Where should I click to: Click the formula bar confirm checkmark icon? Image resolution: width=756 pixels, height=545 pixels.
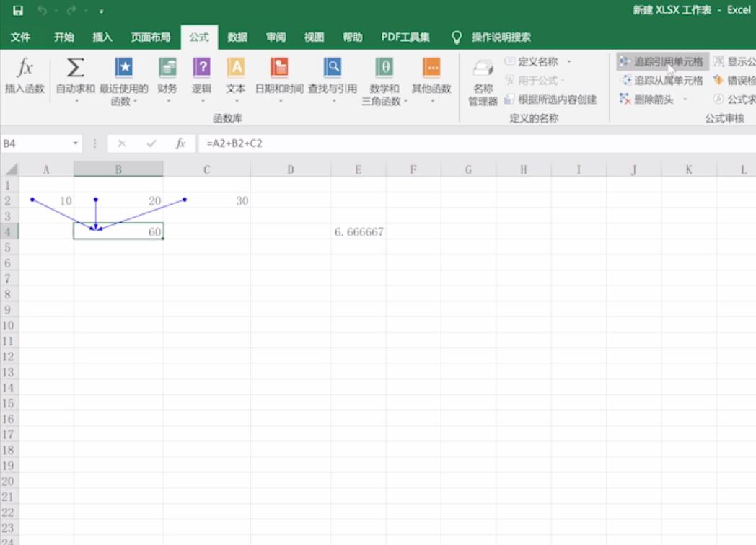151,143
